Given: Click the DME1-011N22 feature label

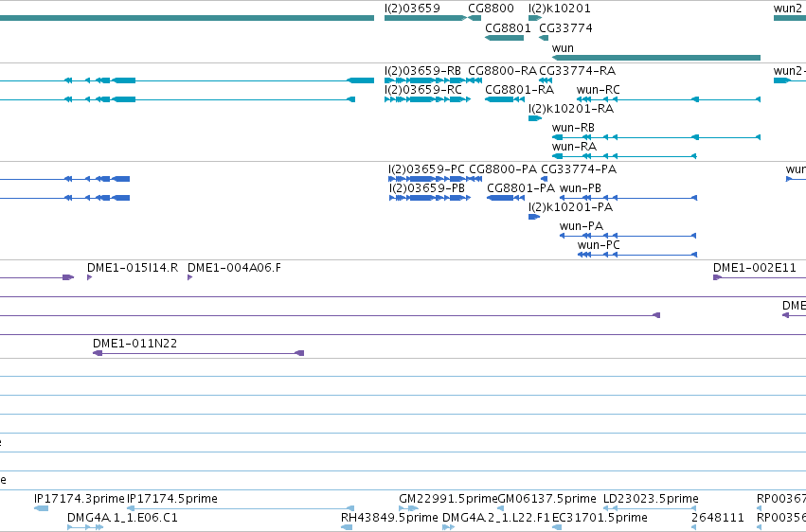Looking at the screenshot, I should click(134, 344).
